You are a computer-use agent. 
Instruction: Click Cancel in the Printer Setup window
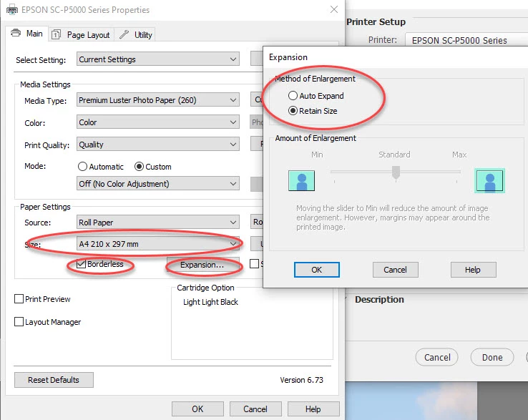click(437, 357)
